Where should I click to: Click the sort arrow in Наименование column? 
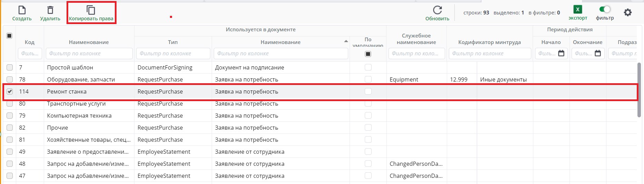[346, 42]
